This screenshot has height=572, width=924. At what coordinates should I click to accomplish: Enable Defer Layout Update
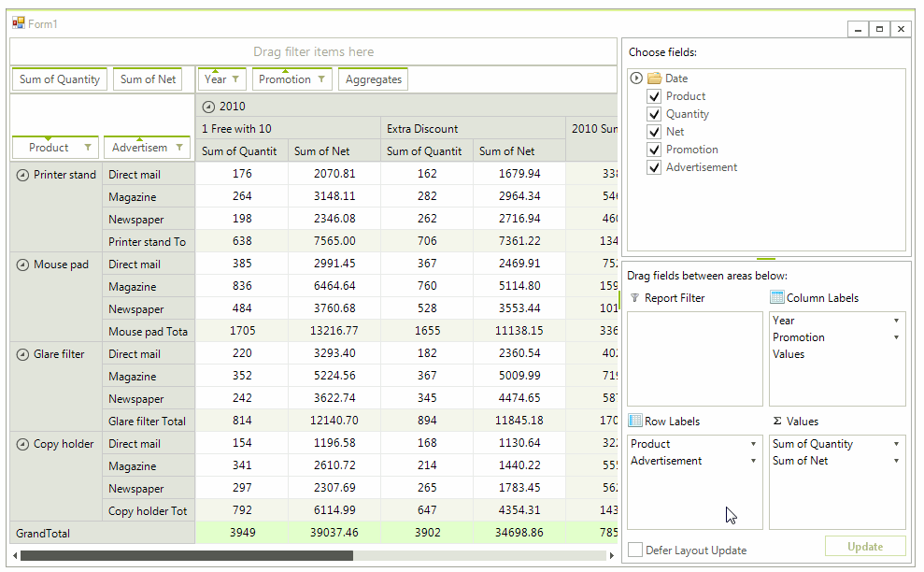(x=634, y=551)
